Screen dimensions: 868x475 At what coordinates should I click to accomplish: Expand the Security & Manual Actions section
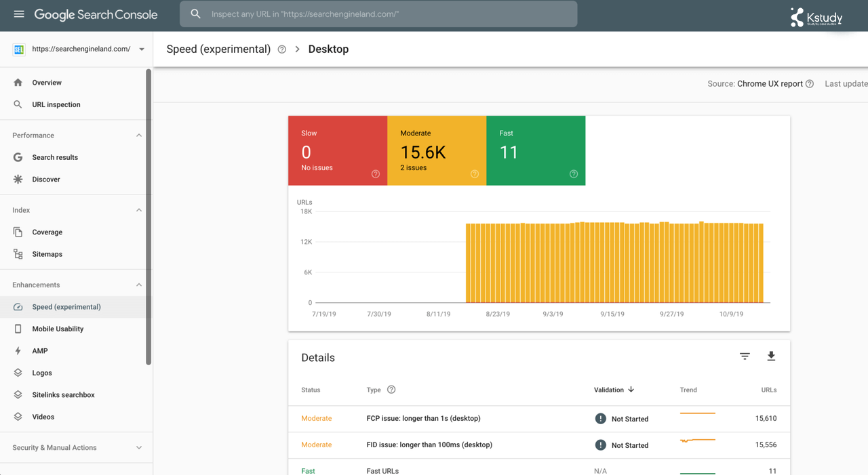pyautogui.click(x=139, y=448)
